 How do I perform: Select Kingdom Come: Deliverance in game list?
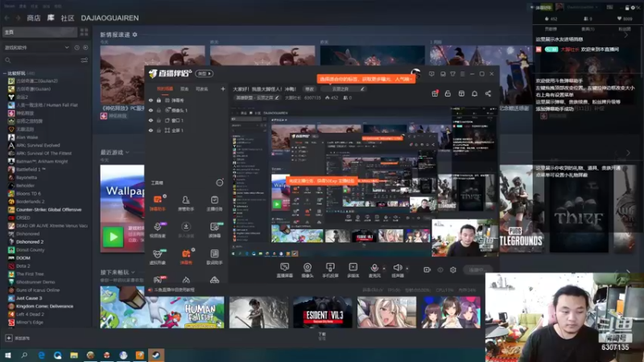tap(44, 306)
